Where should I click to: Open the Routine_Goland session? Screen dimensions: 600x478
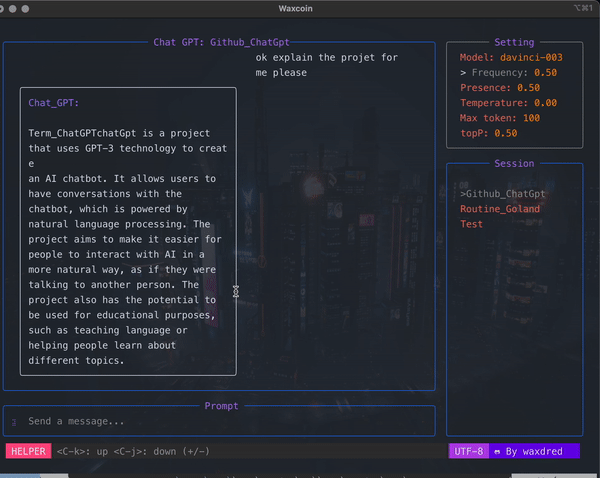500,209
